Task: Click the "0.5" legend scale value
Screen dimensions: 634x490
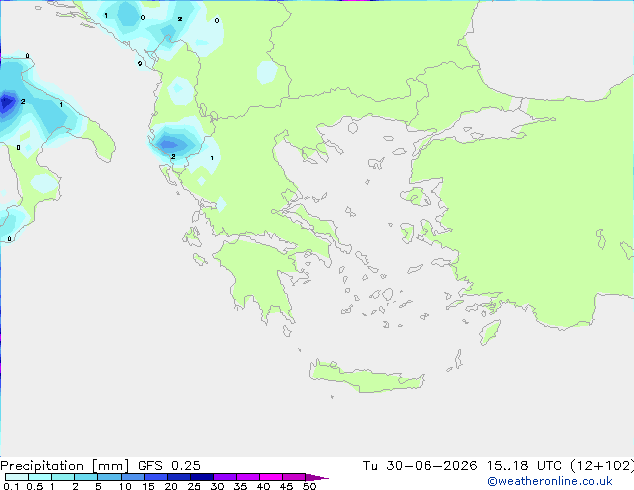Action: tap(34, 486)
